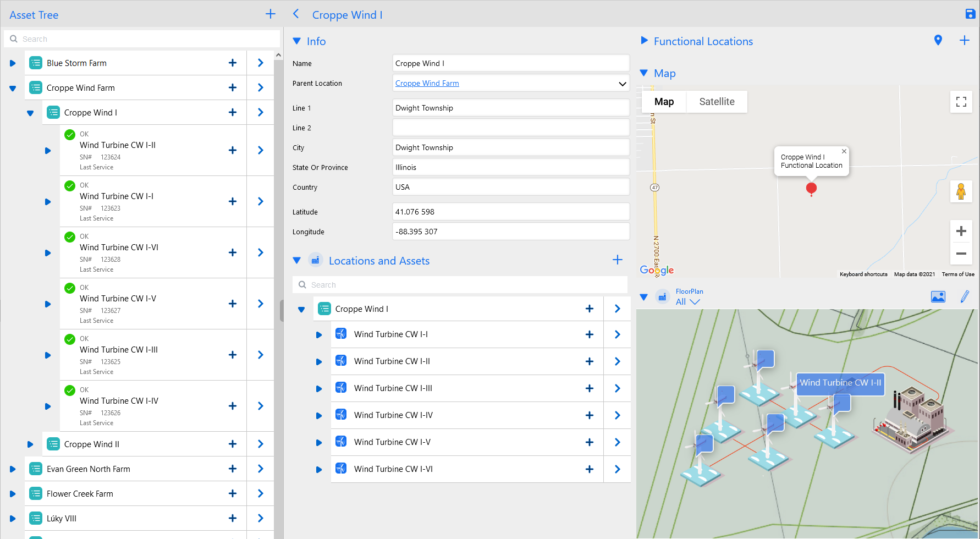Select the Map view tab
The height and width of the screenshot is (539, 980).
click(x=664, y=102)
